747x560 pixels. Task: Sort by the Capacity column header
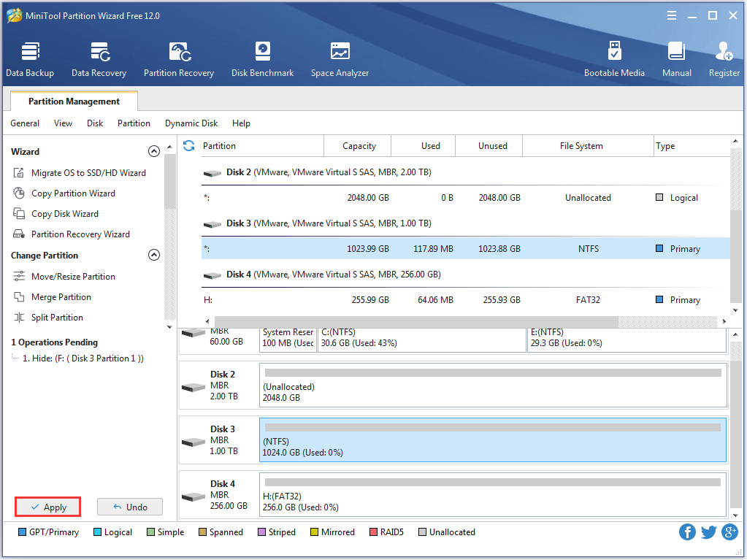tap(357, 146)
